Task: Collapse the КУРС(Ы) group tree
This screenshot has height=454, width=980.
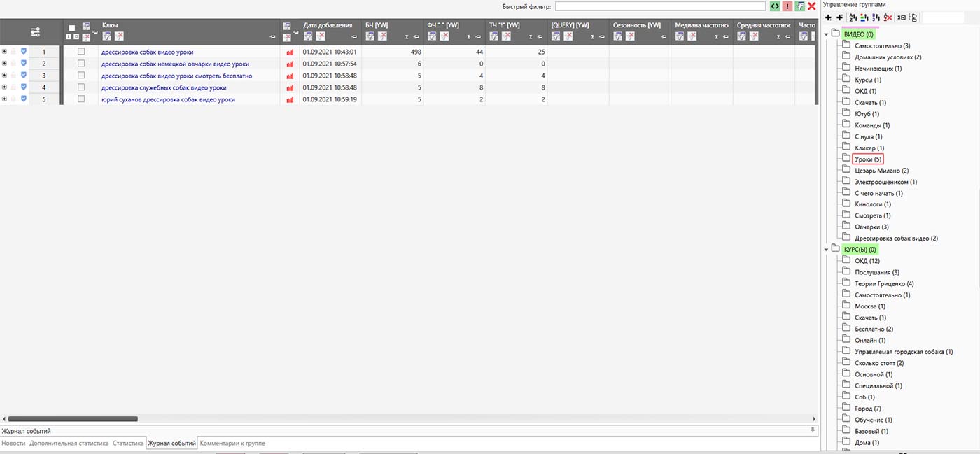Action: point(827,250)
